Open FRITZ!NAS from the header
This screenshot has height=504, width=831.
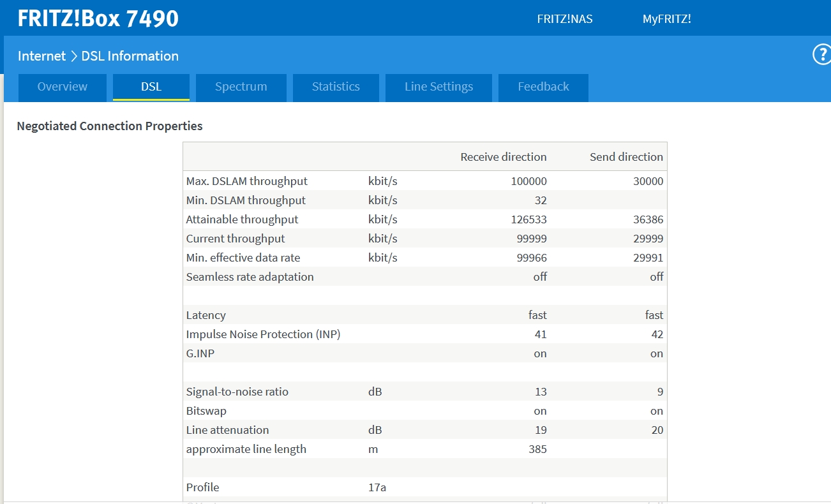click(x=564, y=19)
